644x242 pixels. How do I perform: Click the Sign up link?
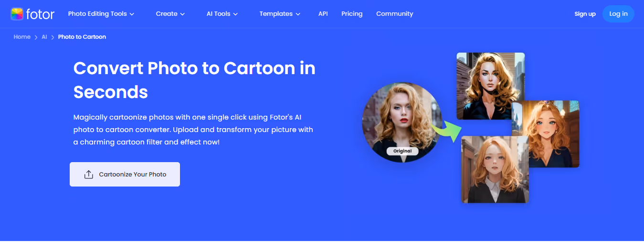coord(585,14)
